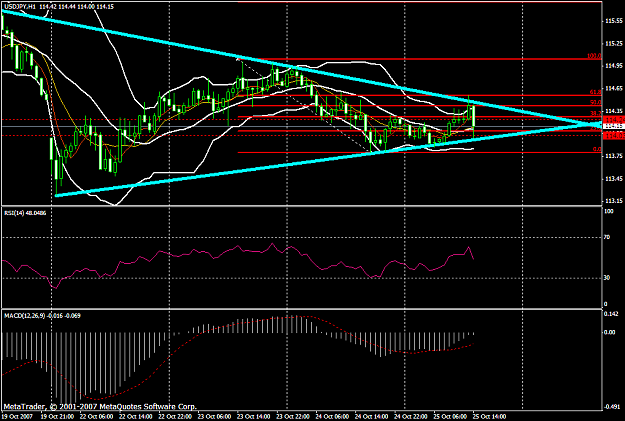This screenshot has height=421, width=625.
Task: Select the red 114.03 price tag
Action: [613, 136]
